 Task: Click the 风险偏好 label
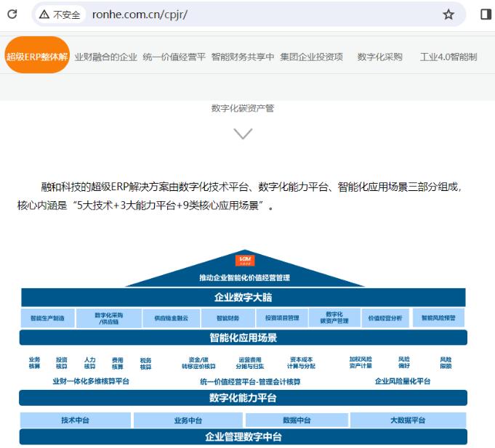(x=404, y=362)
